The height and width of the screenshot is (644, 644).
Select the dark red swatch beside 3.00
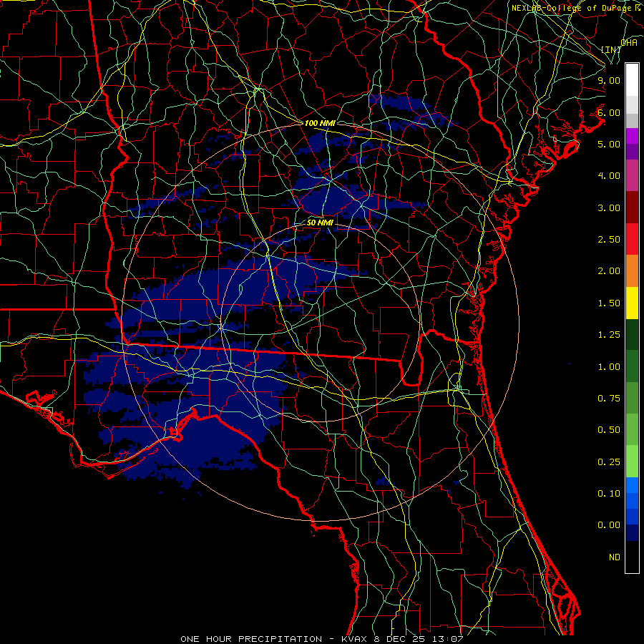pos(632,208)
